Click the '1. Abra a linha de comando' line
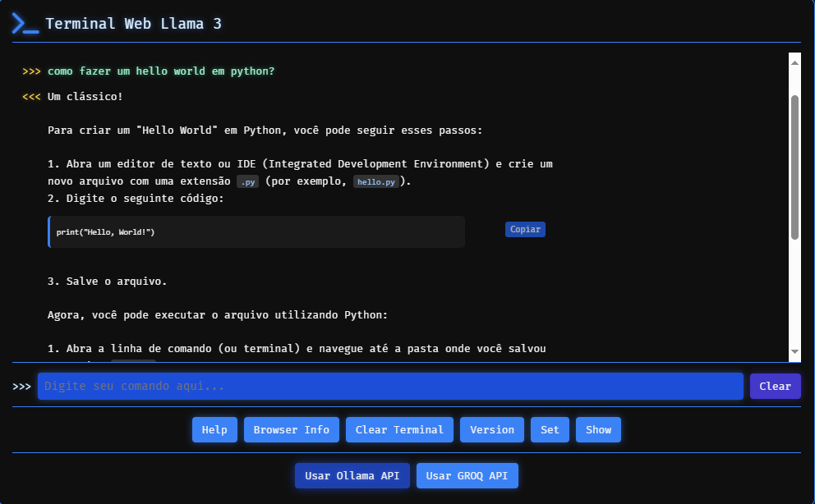 click(297, 349)
